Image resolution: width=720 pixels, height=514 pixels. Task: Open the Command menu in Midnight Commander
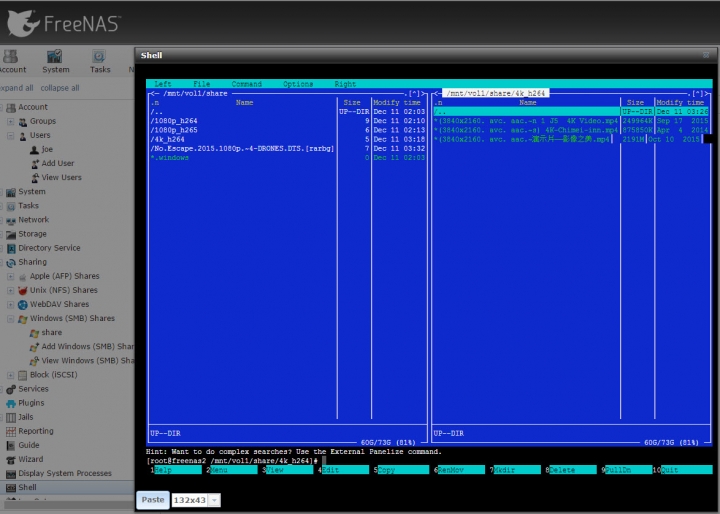pos(247,84)
